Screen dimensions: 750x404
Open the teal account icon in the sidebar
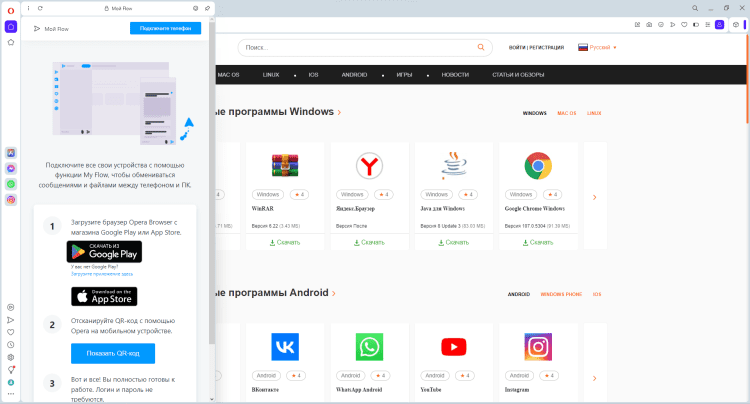click(x=11, y=382)
